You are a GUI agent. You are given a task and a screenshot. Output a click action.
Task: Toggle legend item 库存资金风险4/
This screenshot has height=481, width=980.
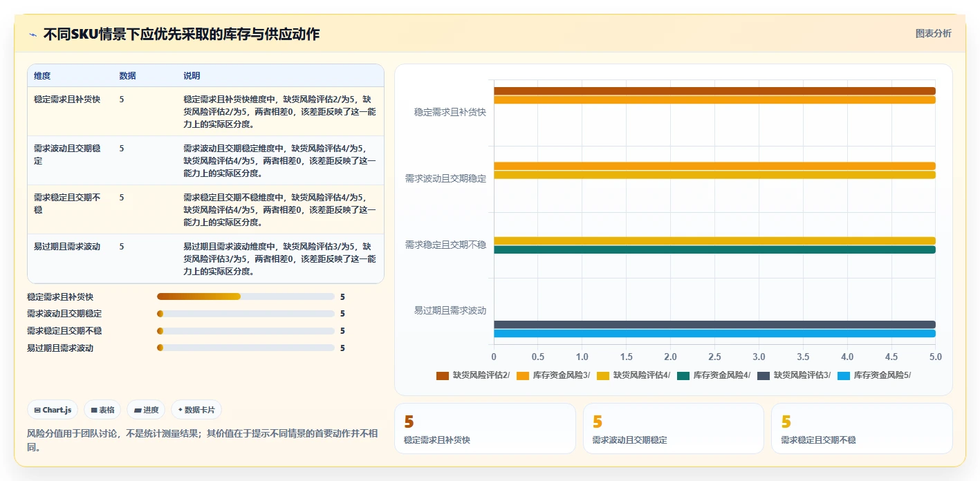coord(714,375)
